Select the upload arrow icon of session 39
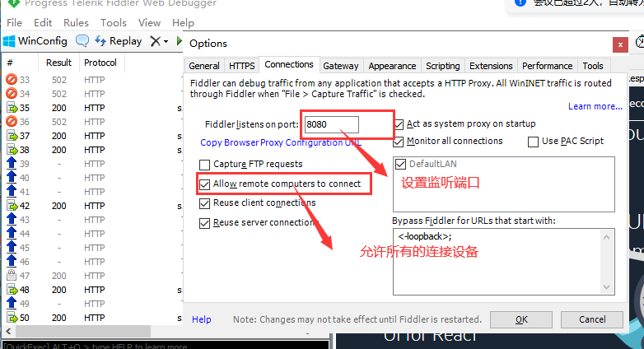644x349 pixels. 12,163
